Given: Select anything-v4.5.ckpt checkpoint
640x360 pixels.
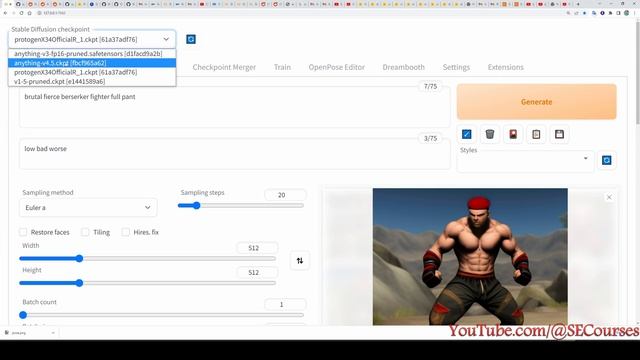Looking at the screenshot, I should pyautogui.click(x=92, y=63).
